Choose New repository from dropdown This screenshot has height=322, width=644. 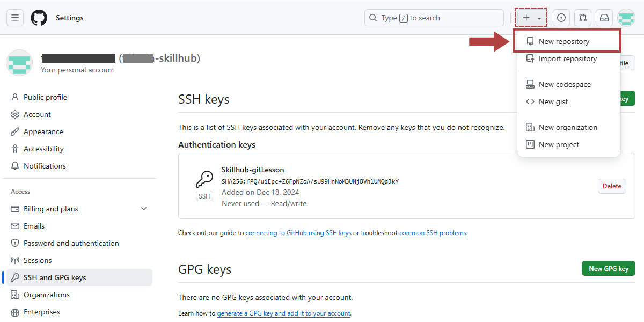click(567, 41)
